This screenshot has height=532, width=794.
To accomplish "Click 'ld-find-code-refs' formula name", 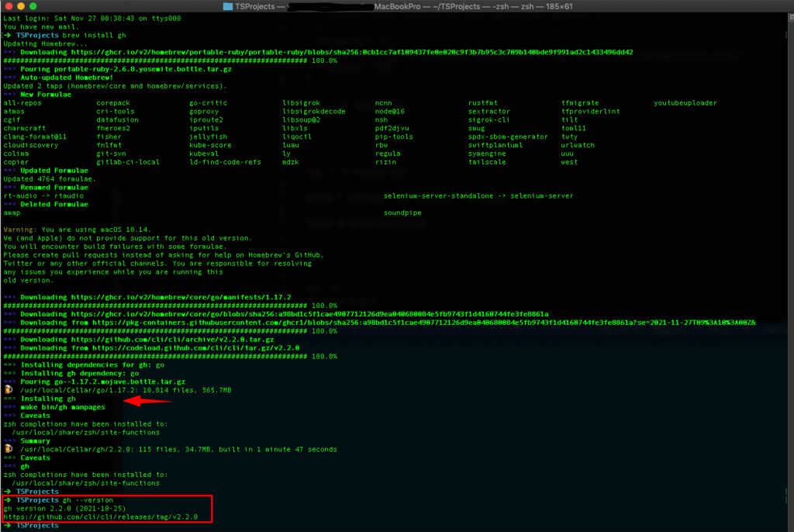I will pyautogui.click(x=226, y=162).
